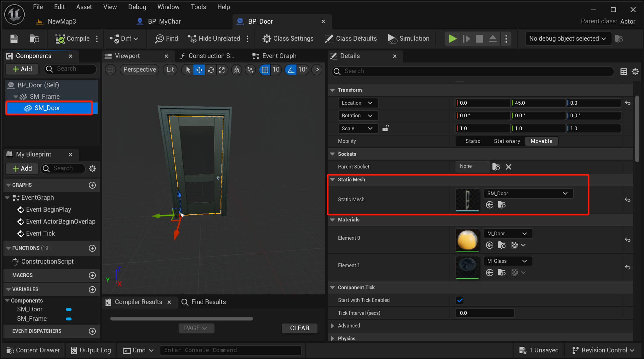Open viewport options hamburger menu

tap(110, 70)
